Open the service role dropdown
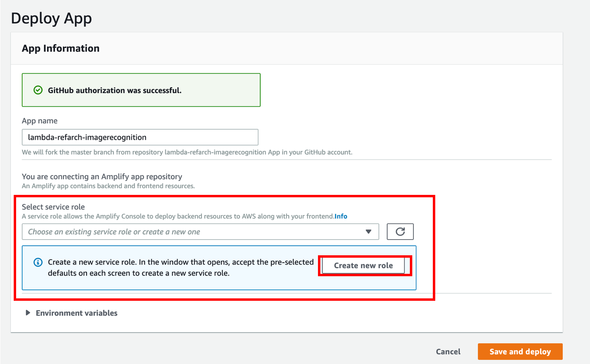Viewport: 590px width, 364px height. point(200,232)
